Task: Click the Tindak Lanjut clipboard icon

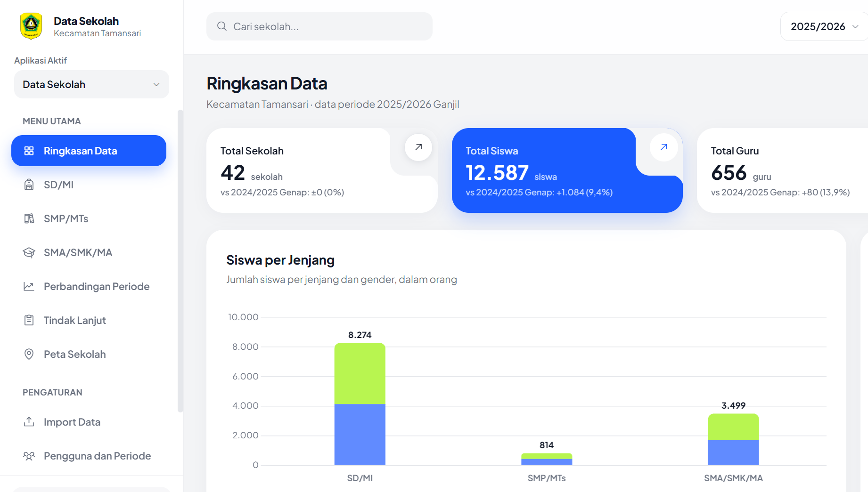Action: pos(29,320)
